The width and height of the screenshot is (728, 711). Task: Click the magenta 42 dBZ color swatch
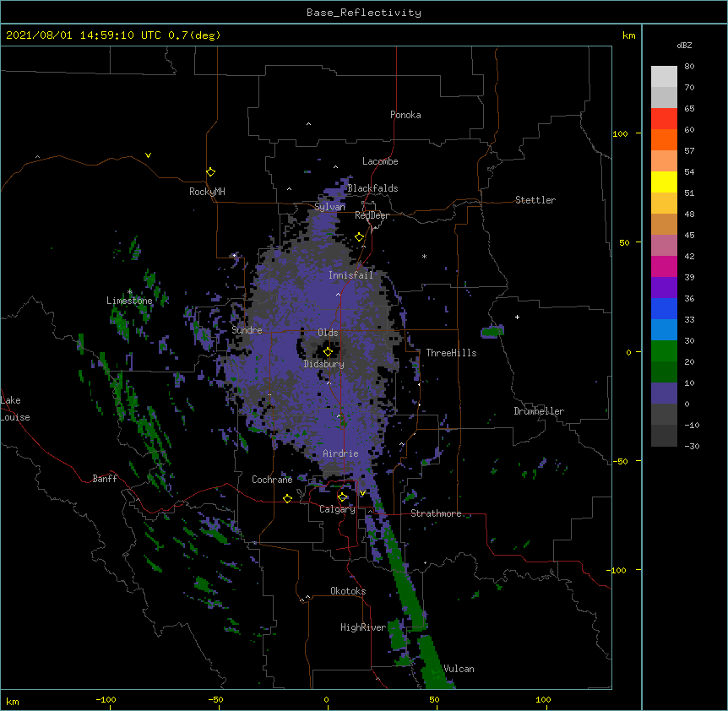click(x=664, y=266)
